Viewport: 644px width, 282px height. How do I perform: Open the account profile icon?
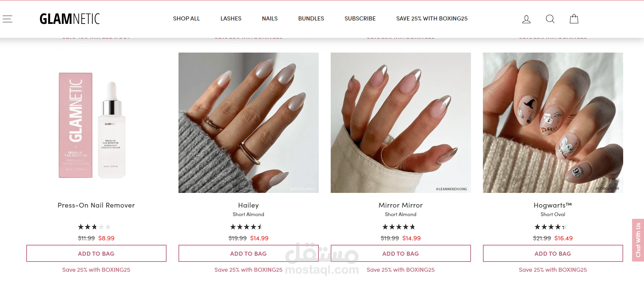coord(526,19)
